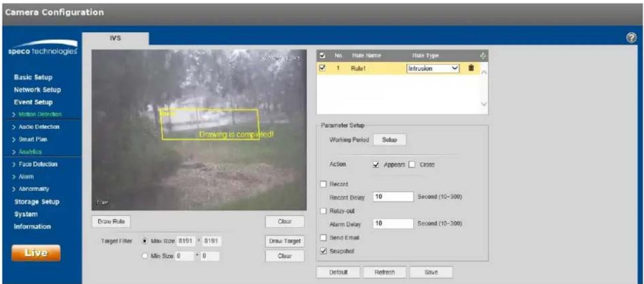
Task: Click the Min Size width field
Action: 185,256
